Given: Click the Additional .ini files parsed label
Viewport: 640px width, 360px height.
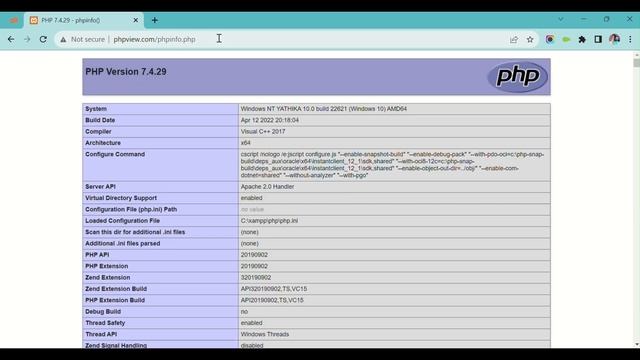Looking at the screenshot, I should coord(122,244).
